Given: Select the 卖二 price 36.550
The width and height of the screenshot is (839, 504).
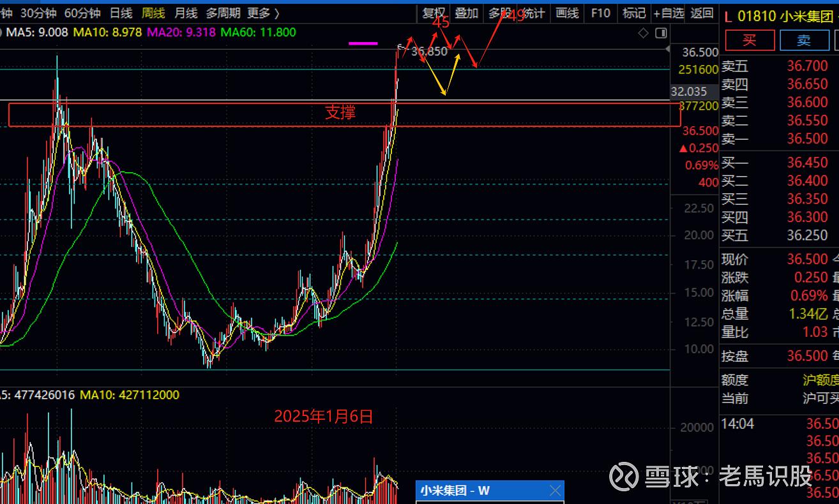Looking at the screenshot, I should [807, 121].
